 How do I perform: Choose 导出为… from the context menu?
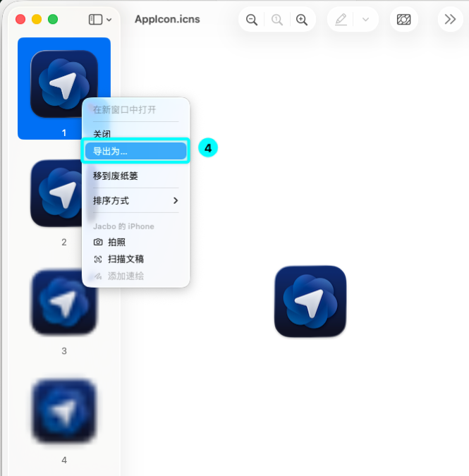click(135, 151)
